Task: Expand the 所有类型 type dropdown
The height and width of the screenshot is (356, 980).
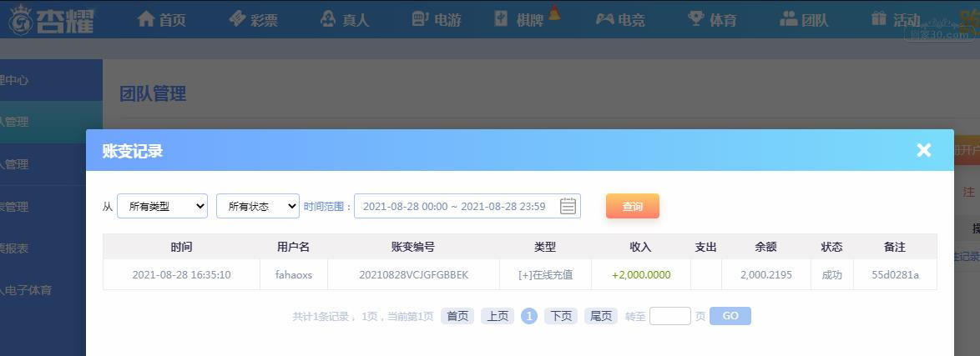Action: 162,206
